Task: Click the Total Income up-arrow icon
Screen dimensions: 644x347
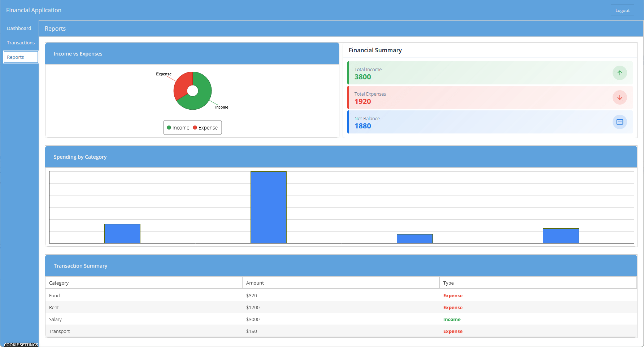Action: (619, 73)
